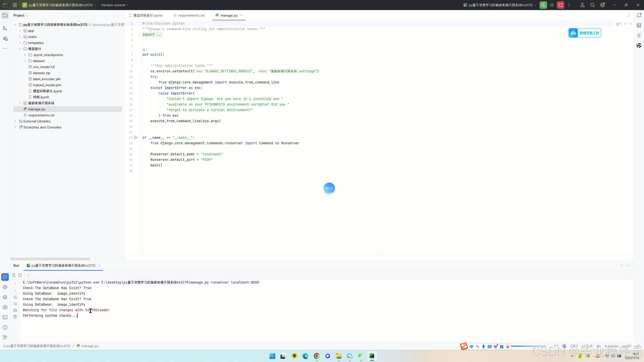Open the project name dropdown
Viewport: 644px width, 362px height.
(x=59, y=5)
